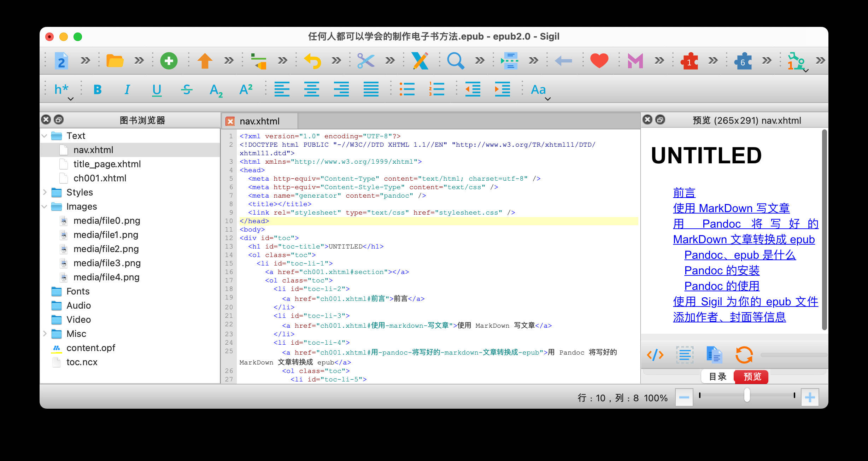Image resolution: width=868 pixels, height=461 pixels.
Task: Expand overflow chevron after search icon
Action: (480, 61)
